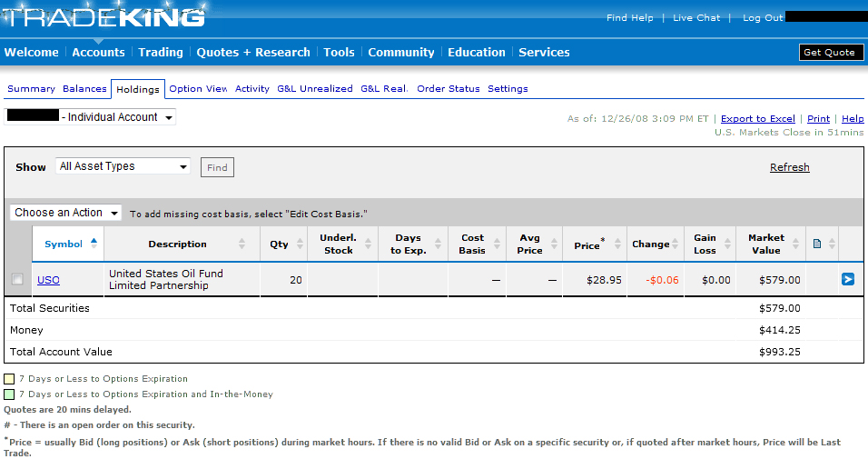
Task: Click the blue arrow icon in USO row
Action: 847,279
